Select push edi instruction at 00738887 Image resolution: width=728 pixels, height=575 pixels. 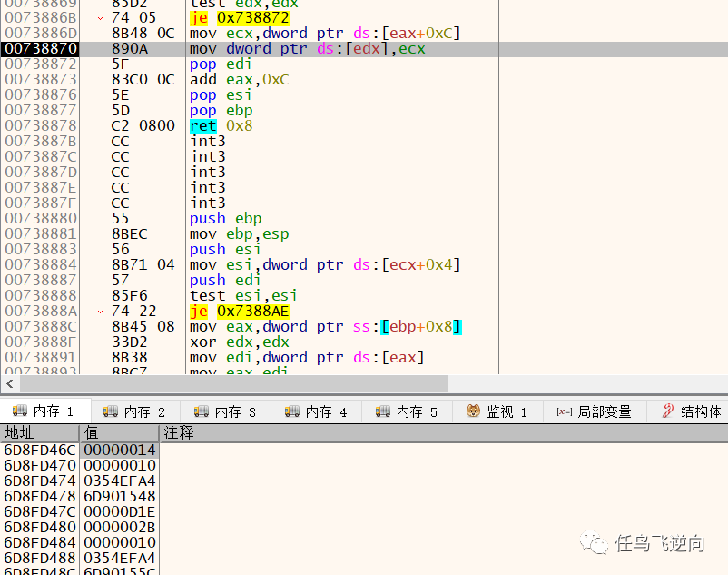tap(226, 280)
